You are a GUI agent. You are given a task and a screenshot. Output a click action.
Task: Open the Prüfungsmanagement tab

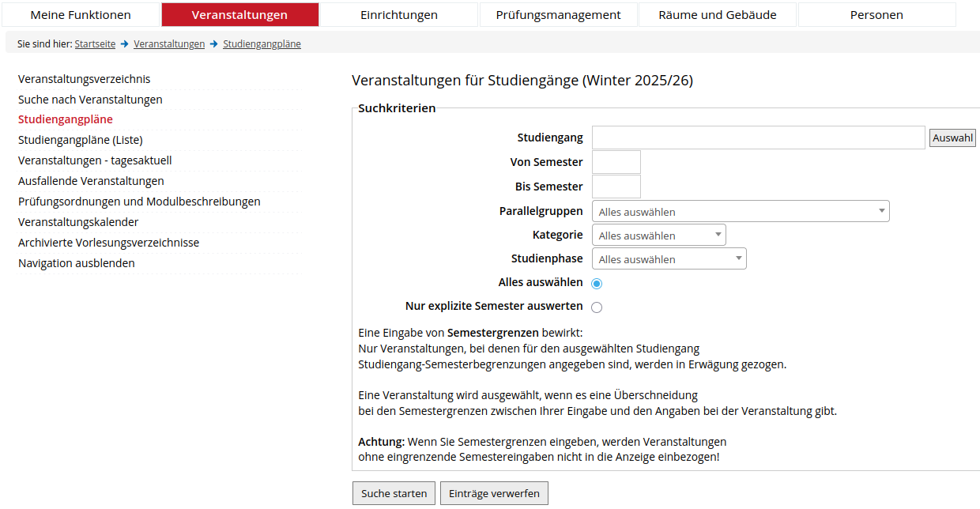pos(558,14)
